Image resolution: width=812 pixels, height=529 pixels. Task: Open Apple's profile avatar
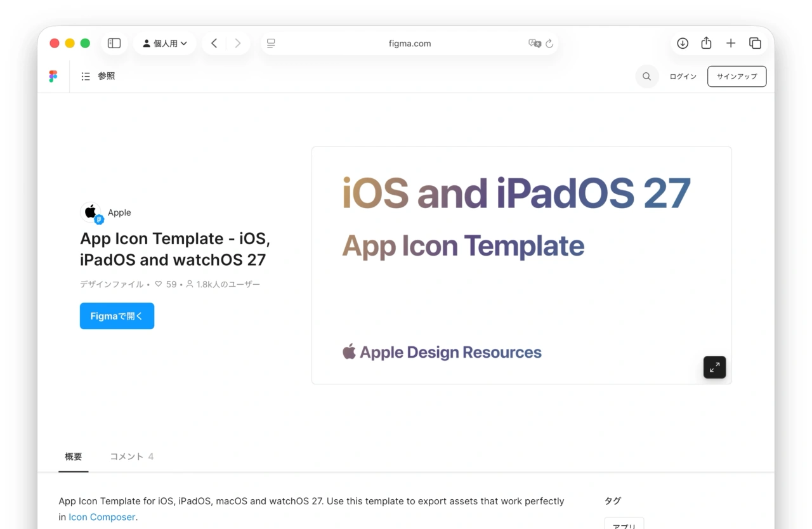[91, 212]
